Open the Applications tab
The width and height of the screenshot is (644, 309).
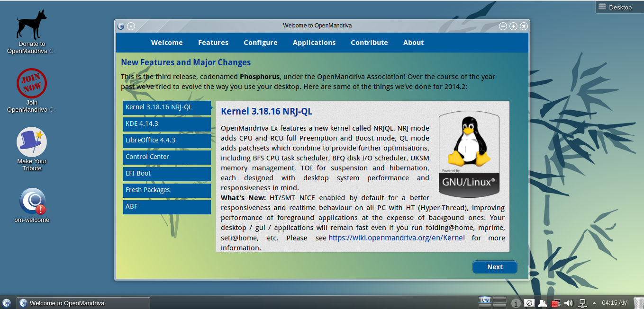(314, 43)
